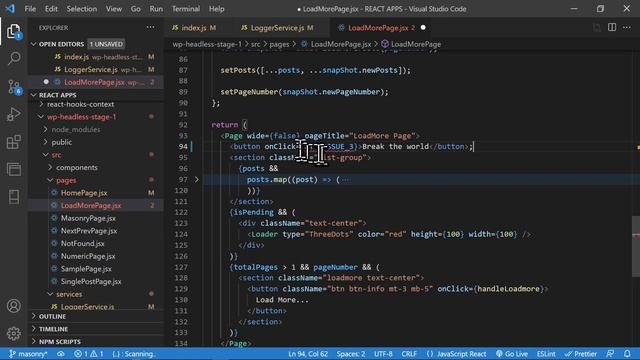
Task: Expand the Outline section
Action: pyautogui.click(x=52, y=316)
